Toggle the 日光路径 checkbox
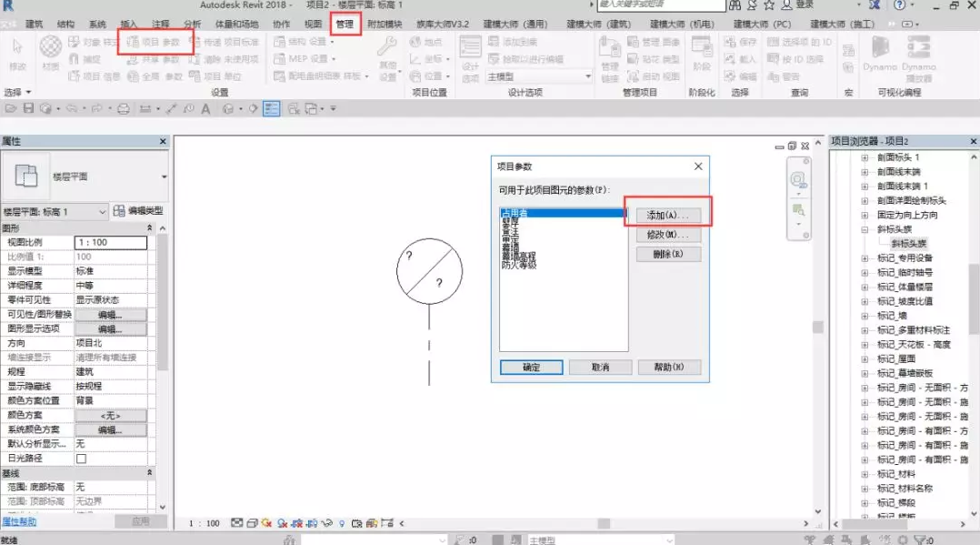Screen dimensions: 980x545 click(81, 459)
